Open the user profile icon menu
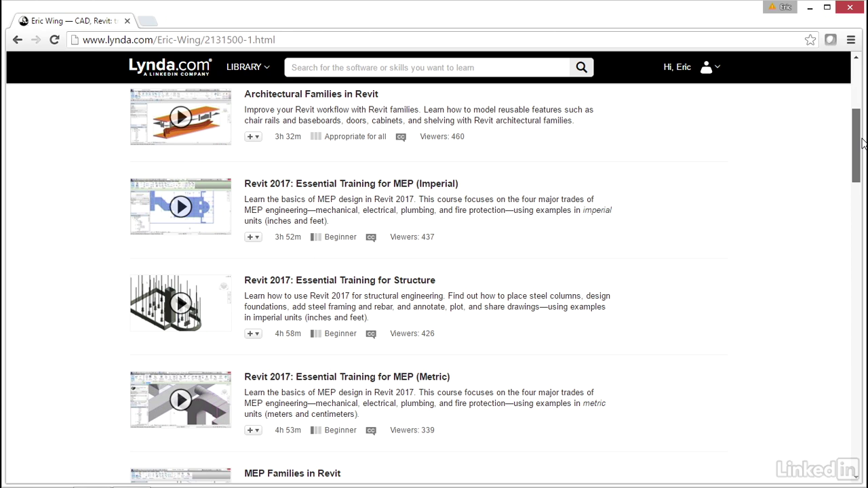This screenshot has height=488, width=868. pyautogui.click(x=710, y=67)
